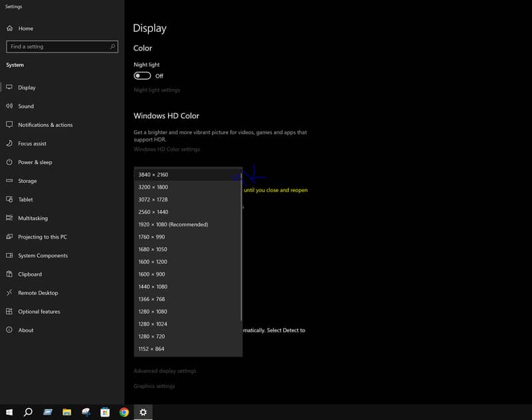Open Advanced display settings link
The image size is (532, 420).
tap(165, 371)
